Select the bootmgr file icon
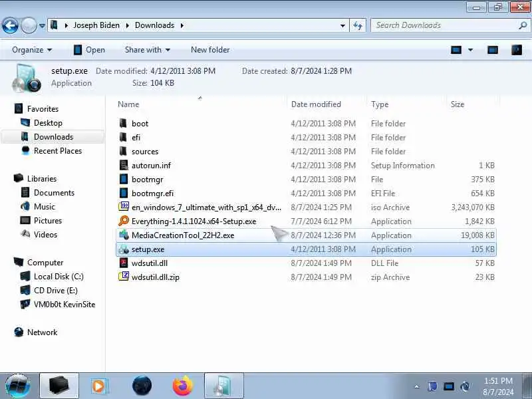Screen dimensions: 532x399 click(x=124, y=179)
